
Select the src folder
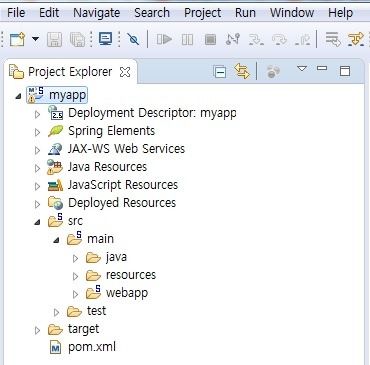tap(75, 221)
